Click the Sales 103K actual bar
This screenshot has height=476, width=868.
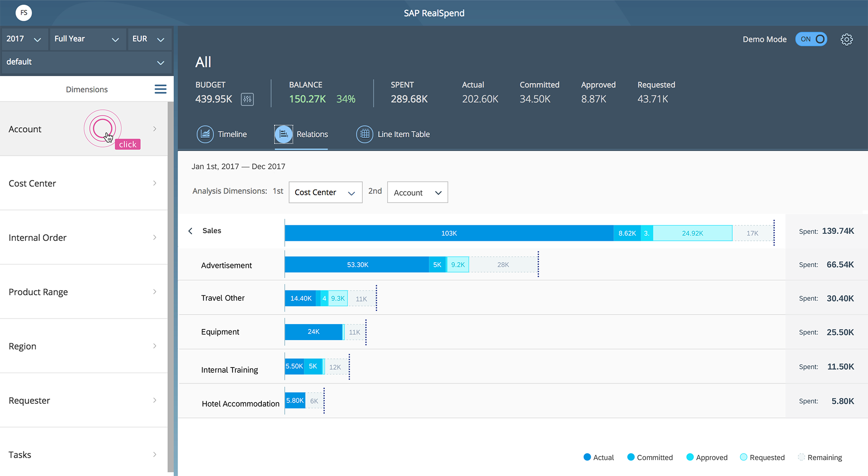[449, 233]
